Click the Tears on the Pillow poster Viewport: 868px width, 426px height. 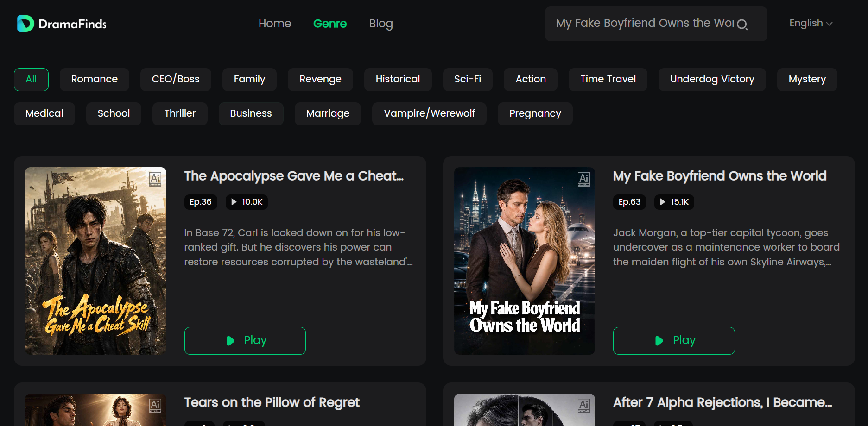pyautogui.click(x=95, y=410)
